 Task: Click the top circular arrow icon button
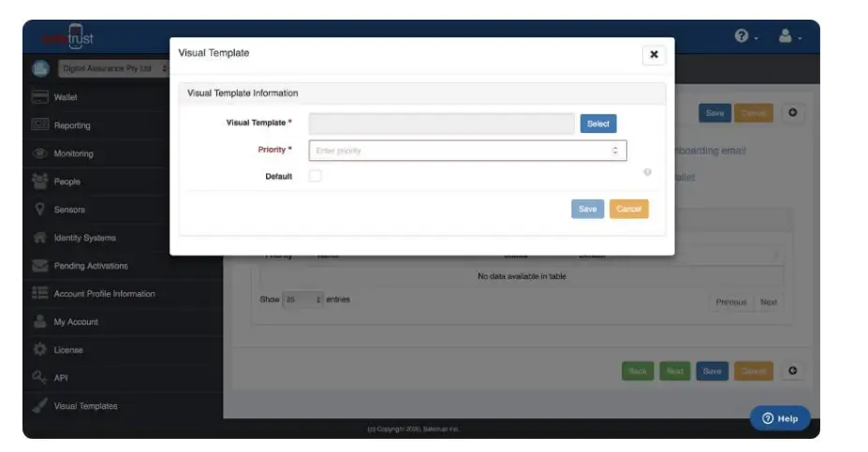pos(793,112)
